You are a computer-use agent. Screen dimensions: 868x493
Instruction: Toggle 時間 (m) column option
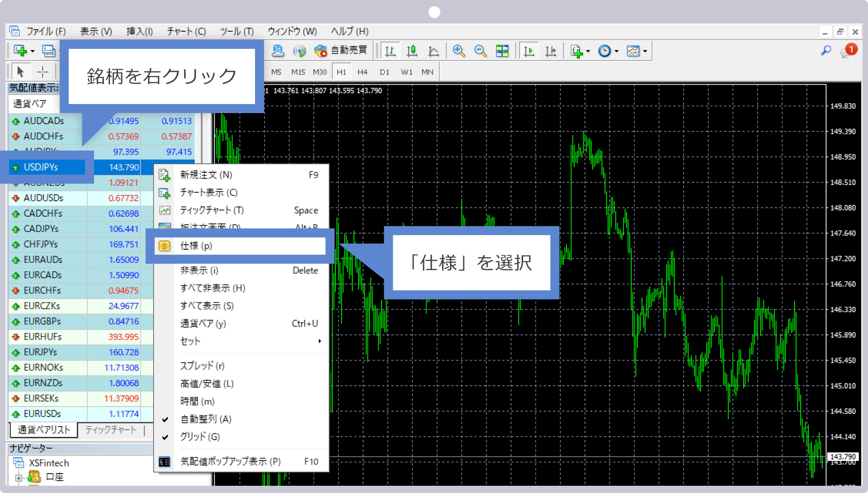coord(241,401)
